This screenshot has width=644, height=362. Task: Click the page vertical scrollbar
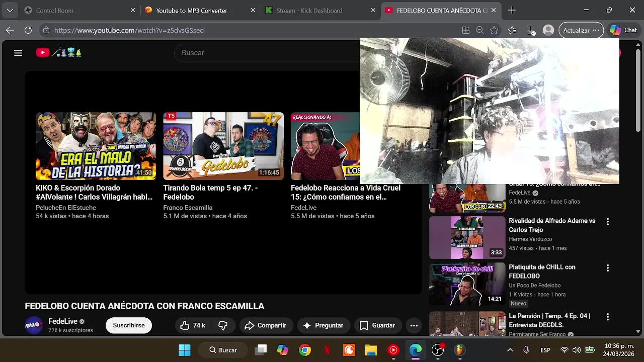click(x=638, y=90)
